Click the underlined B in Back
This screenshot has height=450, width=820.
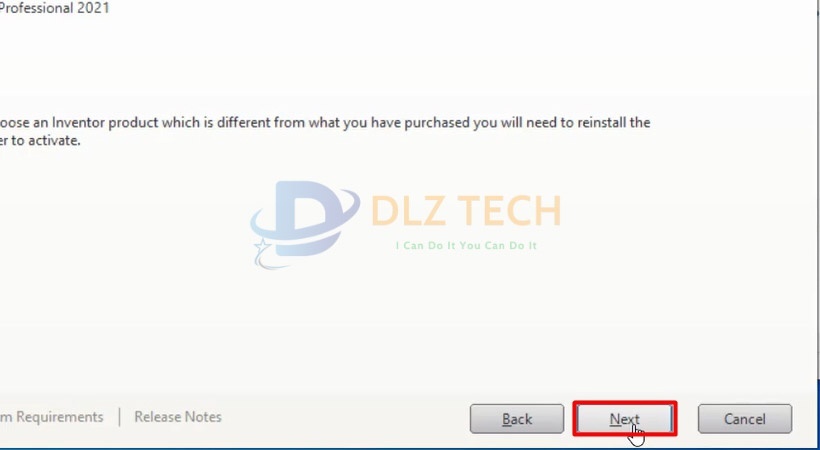[506, 419]
